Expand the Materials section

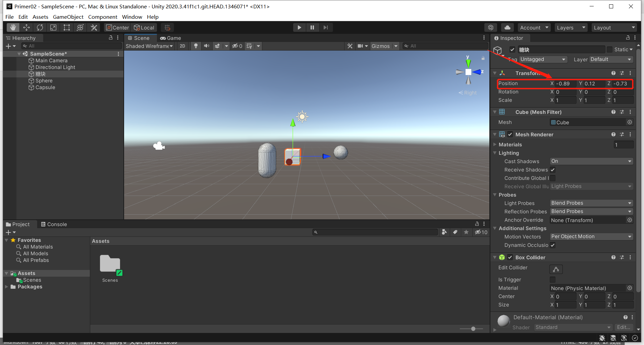(x=495, y=144)
